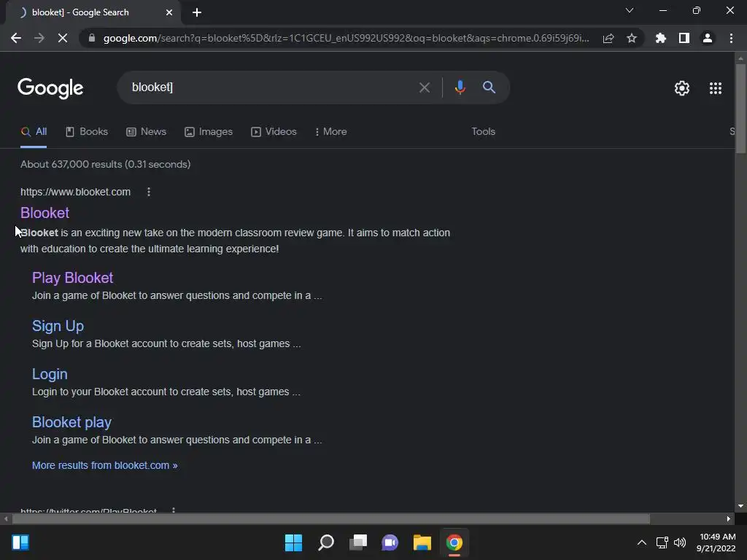
Task: Clear the search box text
Action: [x=424, y=87]
